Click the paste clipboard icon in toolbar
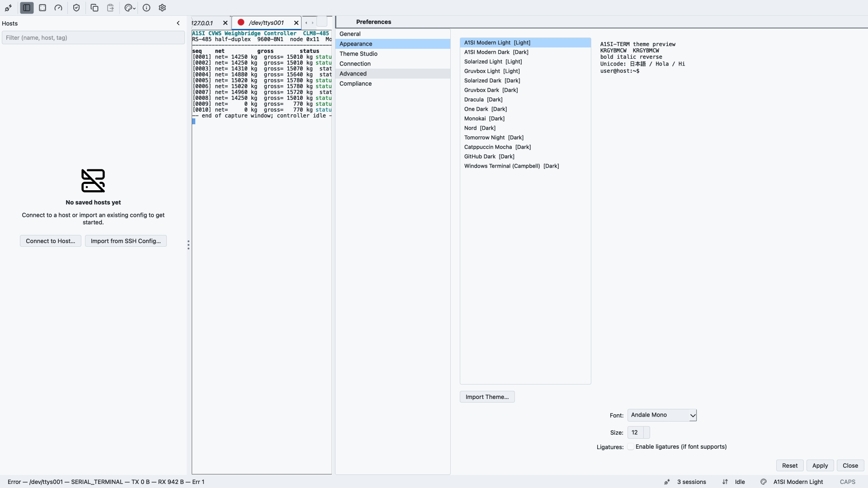868x488 pixels. [x=110, y=8]
